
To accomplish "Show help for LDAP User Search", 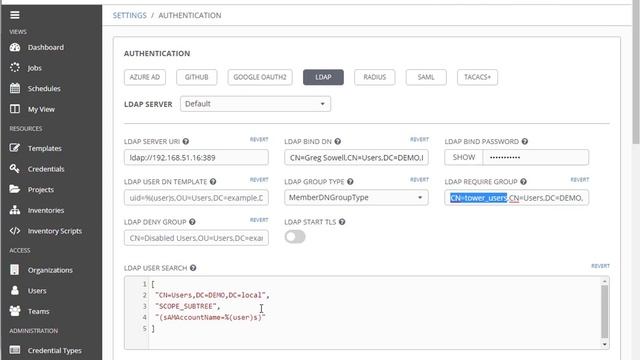I will pyautogui.click(x=193, y=268).
